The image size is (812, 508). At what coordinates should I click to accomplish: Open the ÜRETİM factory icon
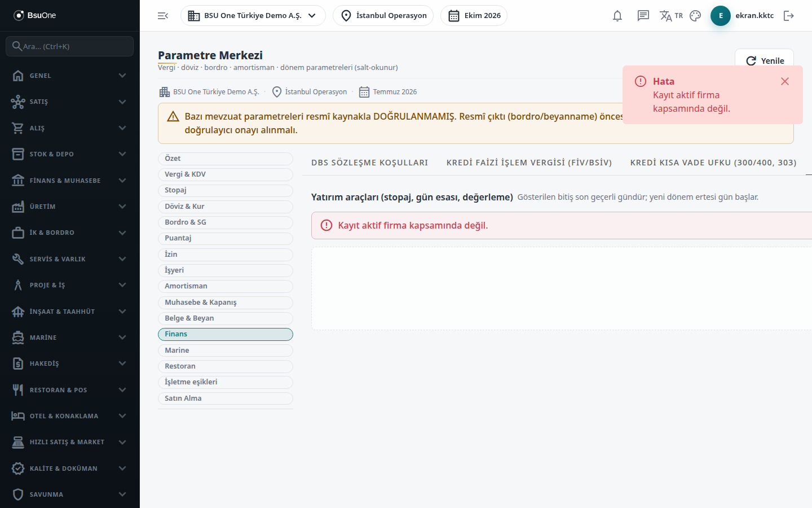[18, 207]
